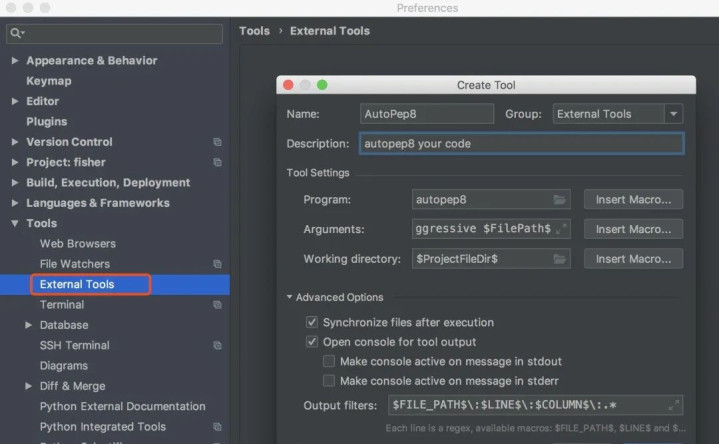Expand the Database settings node

[28, 325]
